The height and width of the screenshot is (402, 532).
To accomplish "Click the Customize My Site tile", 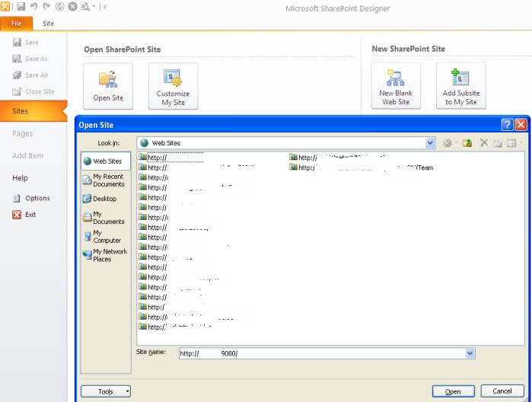I will tap(173, 86).
